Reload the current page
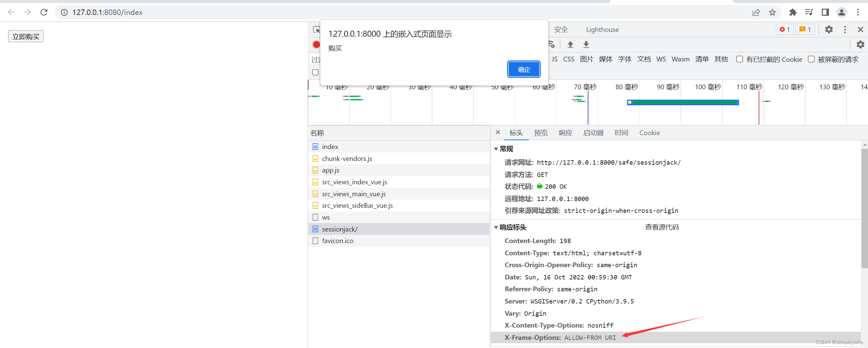The width and height of the screenshot is (868, 348). 44,12
